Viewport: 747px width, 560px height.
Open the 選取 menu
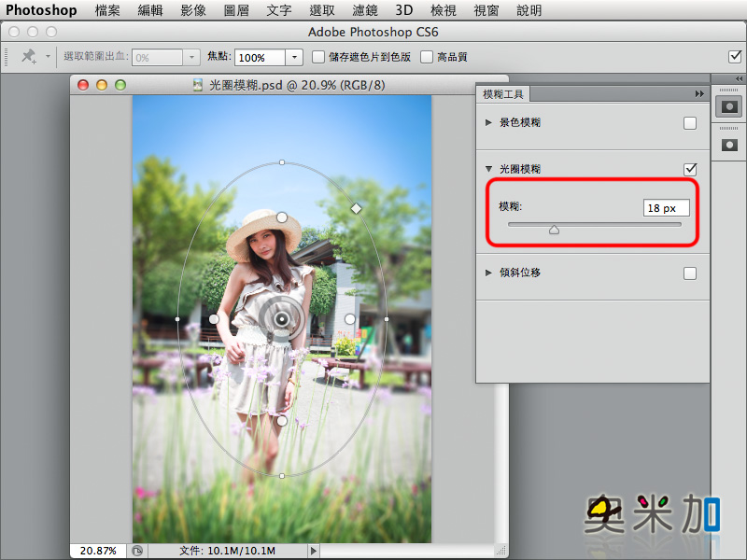pyautogui.click(x=322, y=10)
